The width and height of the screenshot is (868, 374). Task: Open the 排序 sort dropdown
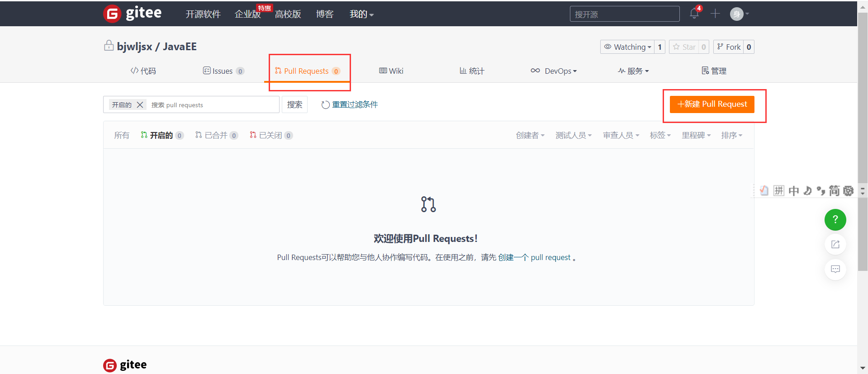coord(732,135)
